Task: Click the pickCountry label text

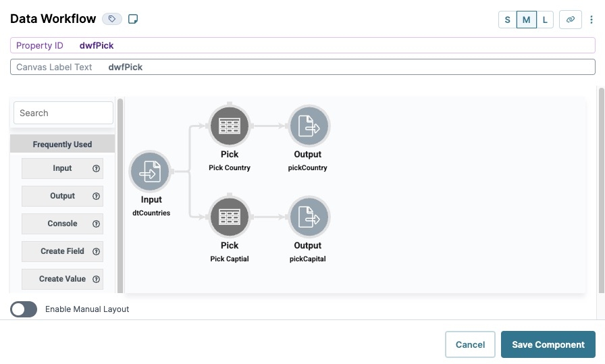Action: click(307, 168)
